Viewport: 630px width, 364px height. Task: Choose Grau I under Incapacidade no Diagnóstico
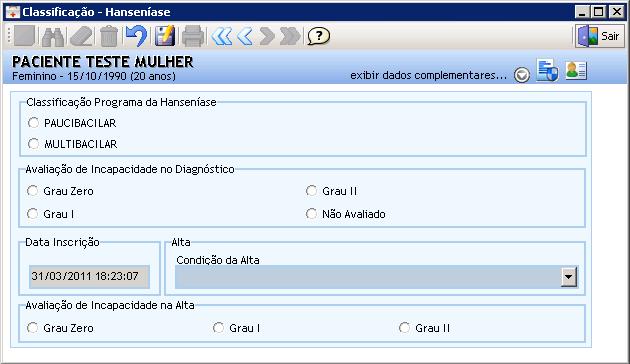(x=32, y=214)
